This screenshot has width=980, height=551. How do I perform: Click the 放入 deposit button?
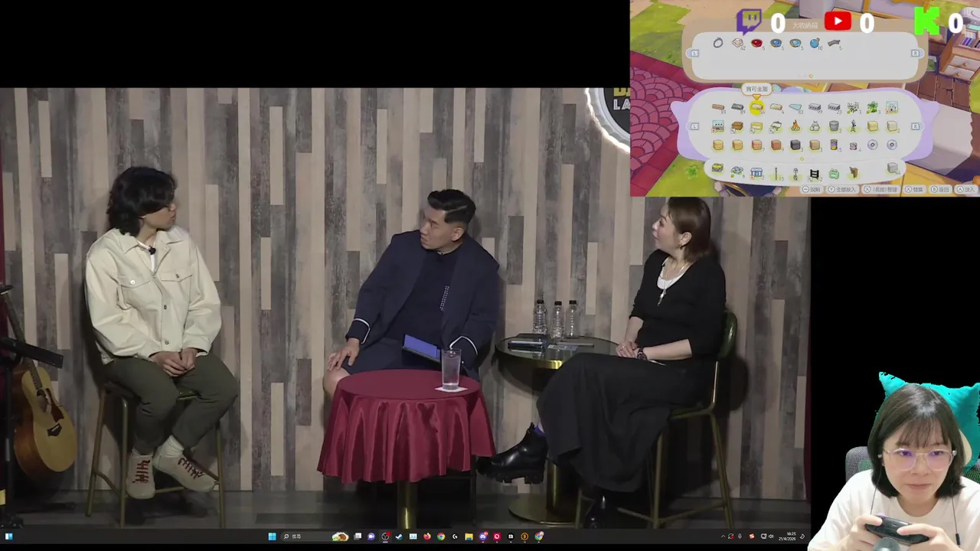pos(965,189)
